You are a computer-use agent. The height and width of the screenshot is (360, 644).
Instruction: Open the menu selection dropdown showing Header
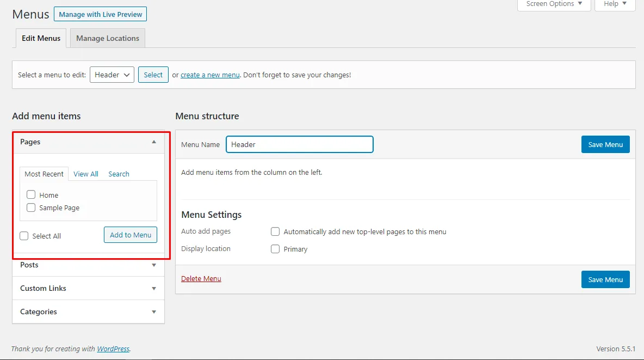tap(112, 75)
